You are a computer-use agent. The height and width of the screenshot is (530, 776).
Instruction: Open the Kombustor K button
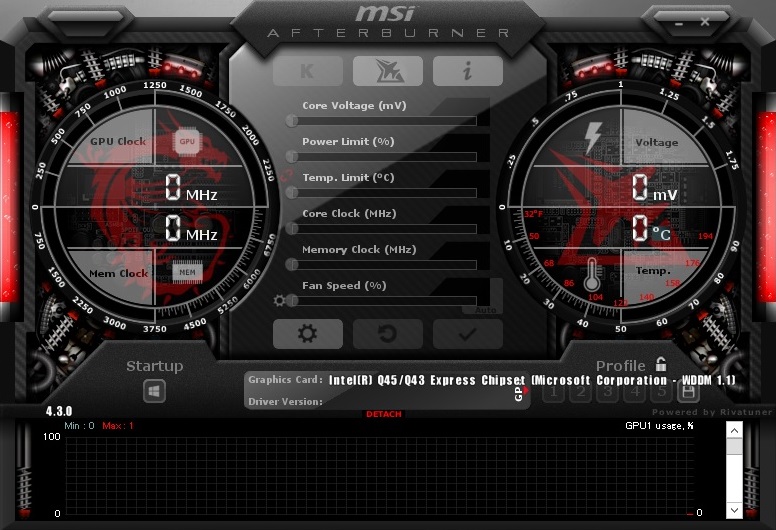click(307, 71)
